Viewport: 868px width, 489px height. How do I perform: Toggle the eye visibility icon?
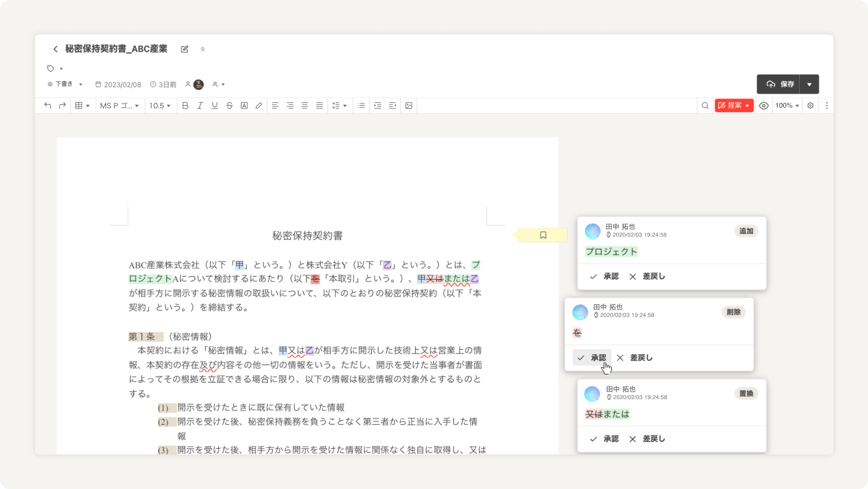[x=763, y=106]
